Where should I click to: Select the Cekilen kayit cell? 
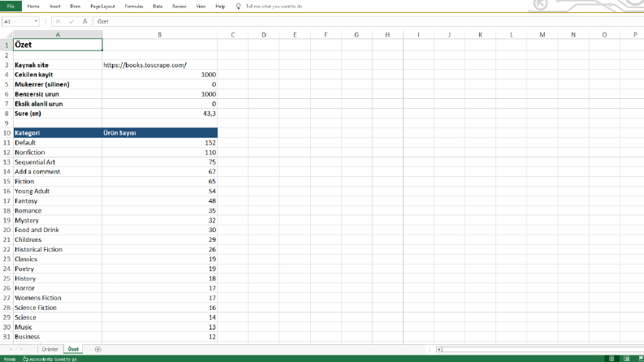(x=58, y=75)
